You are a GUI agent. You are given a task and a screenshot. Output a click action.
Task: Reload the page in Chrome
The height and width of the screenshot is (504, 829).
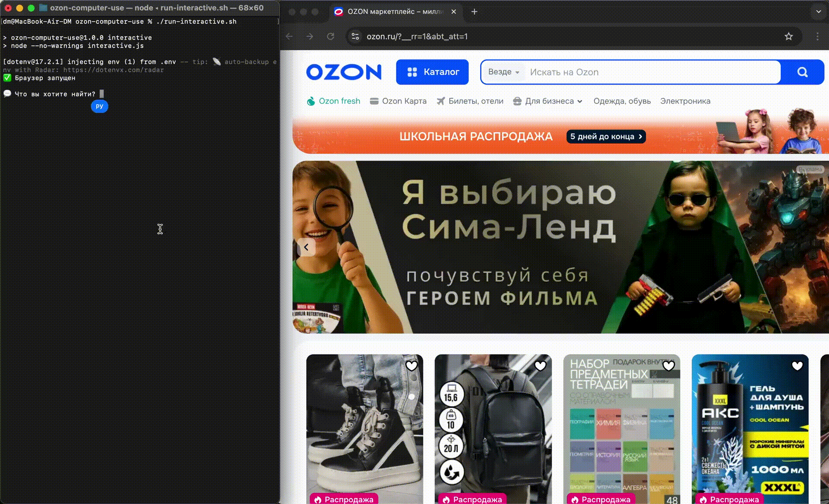pos(331,37)
